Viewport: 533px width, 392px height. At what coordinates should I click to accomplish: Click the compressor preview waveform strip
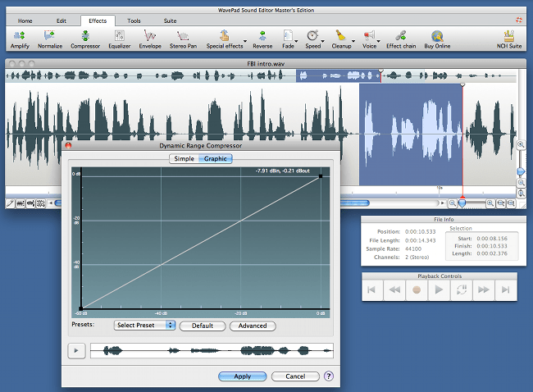212,350
